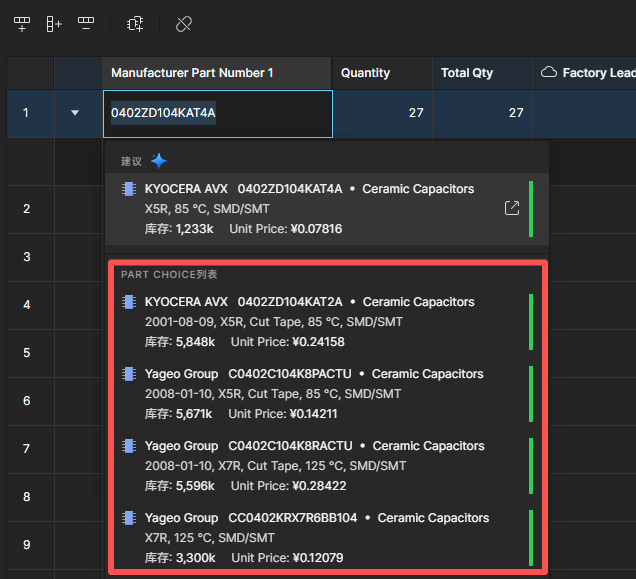This screenshot has height=579, width=636.
Task: Click capacitor icon of CC0402KRX7R6BB104 entry
Action: tap(129, 518)
